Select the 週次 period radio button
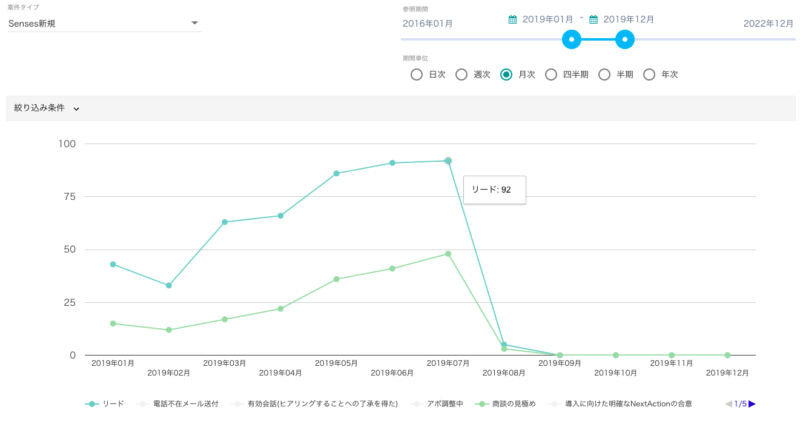This screenshot has width=800, height=427. pos(461,74)
